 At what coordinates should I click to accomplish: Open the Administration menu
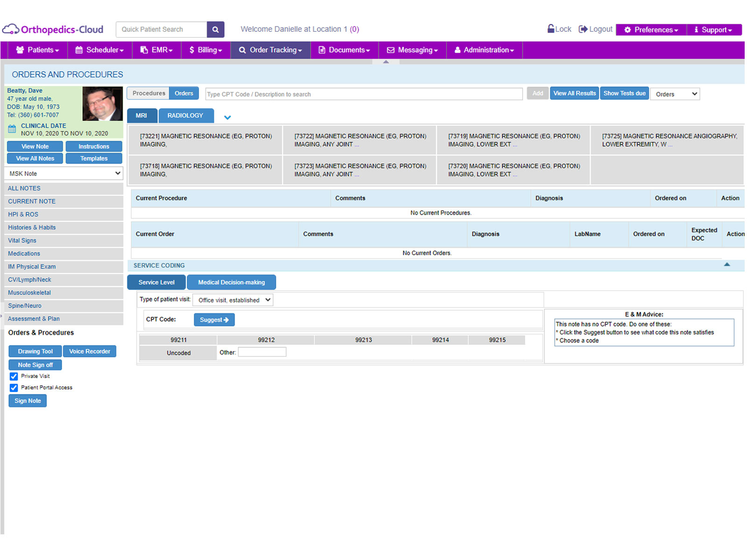tap(484, 50)
